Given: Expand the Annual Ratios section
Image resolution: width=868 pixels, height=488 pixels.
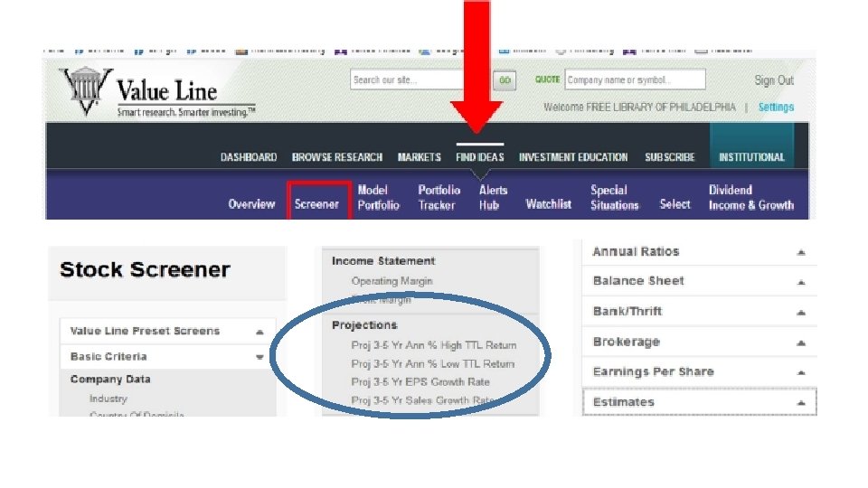Looking at the screenshot, I should 699,252.
